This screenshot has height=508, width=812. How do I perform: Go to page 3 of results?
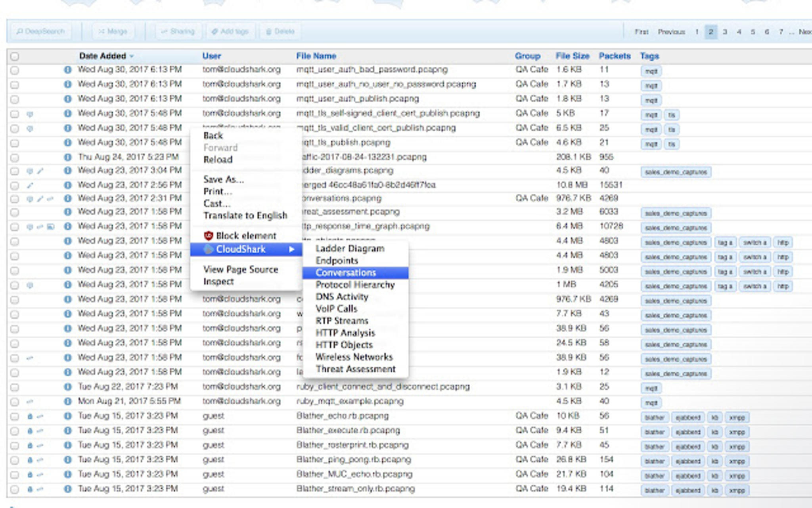[725, 32]
